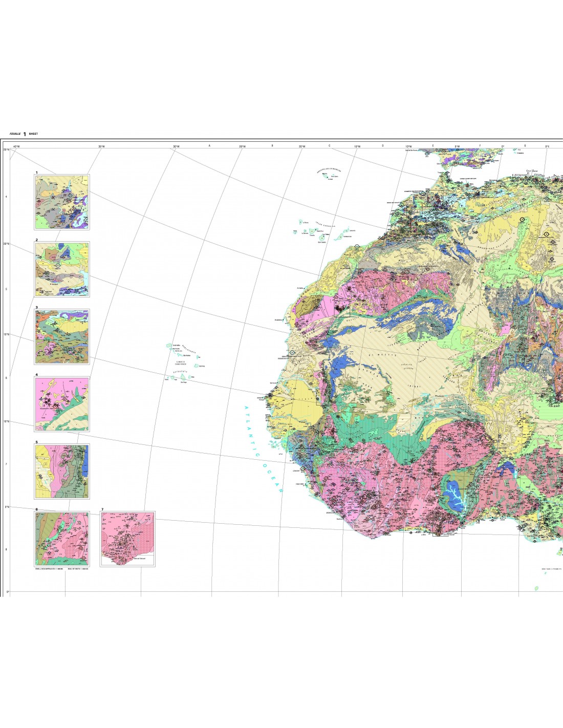This screenshot has height=728, width=563.
Task: Click the scale caption under inset 6
Action: pos(62,569)
